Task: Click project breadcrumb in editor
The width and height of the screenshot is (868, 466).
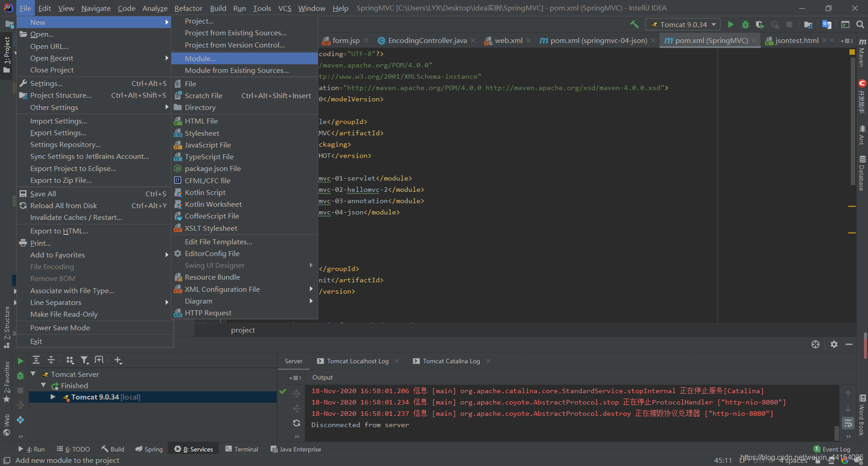Action: [243, 330]
